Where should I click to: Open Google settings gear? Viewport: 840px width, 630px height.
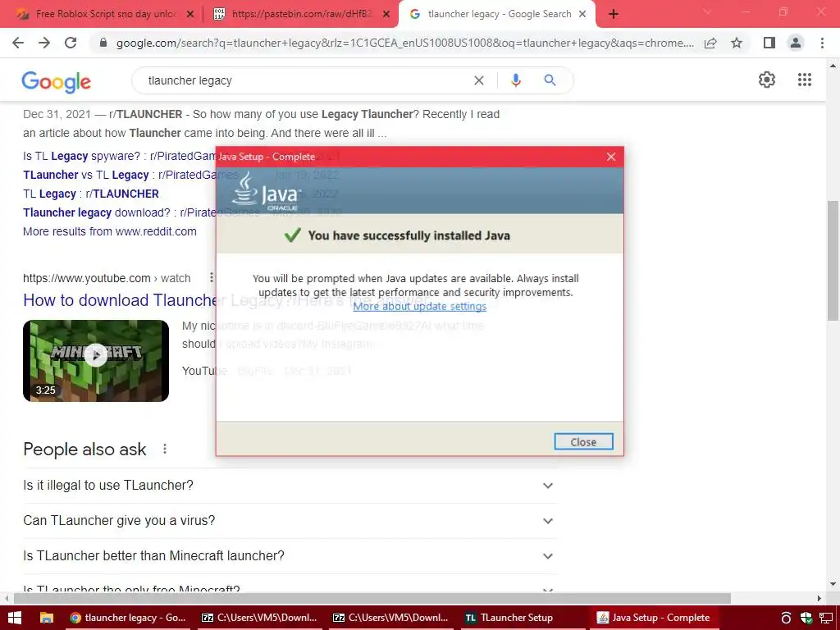[x=767, y=80]
